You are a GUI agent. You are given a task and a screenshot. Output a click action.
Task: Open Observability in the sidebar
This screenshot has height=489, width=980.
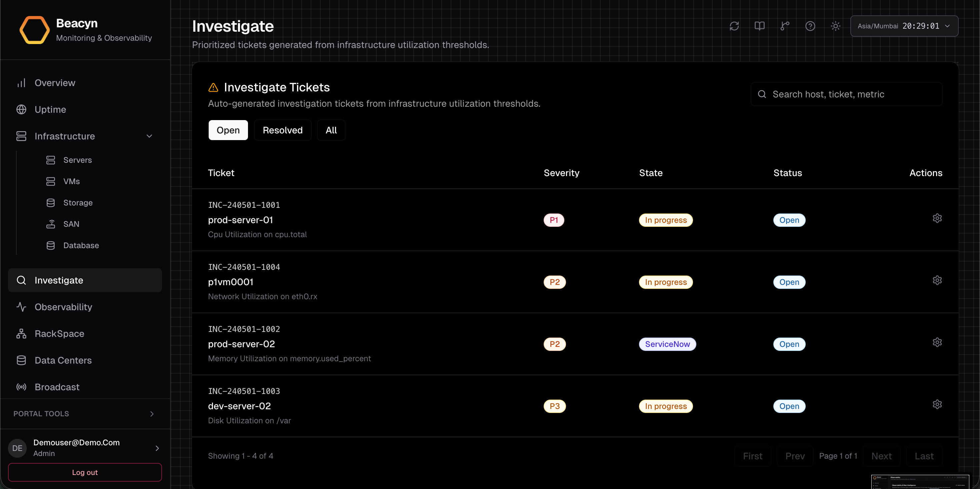point(85,307)
